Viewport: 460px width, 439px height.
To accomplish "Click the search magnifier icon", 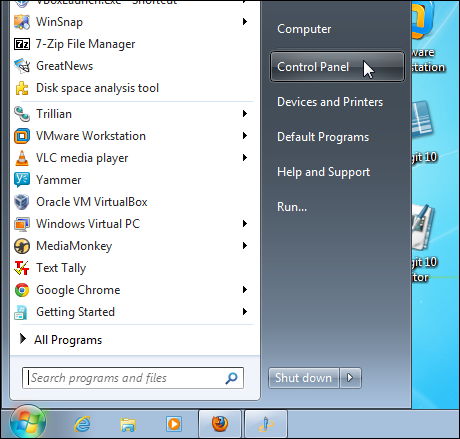I will 231,378.
